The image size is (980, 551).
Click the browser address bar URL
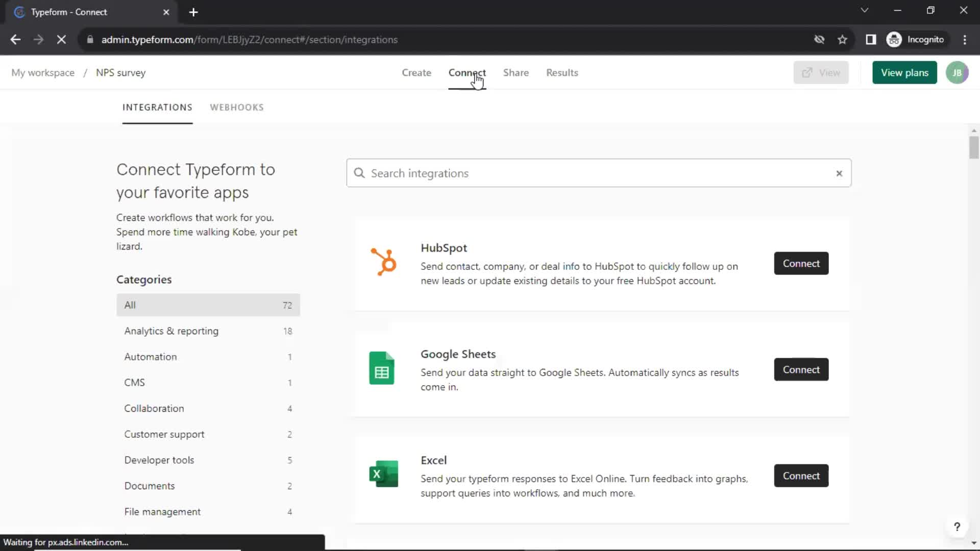(x=249, y=39)
